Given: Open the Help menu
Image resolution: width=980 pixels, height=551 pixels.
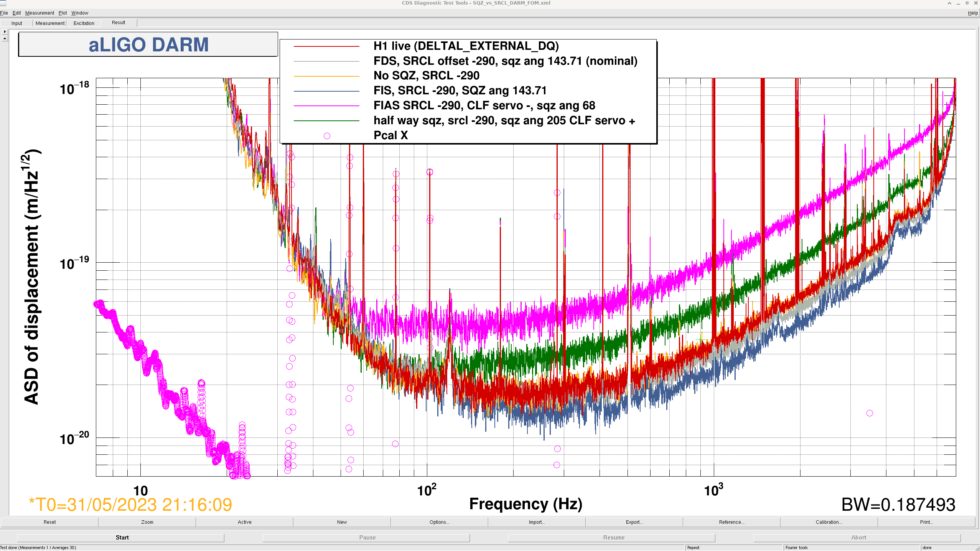Looking at the screenshot, I should [x=972, y=13].
